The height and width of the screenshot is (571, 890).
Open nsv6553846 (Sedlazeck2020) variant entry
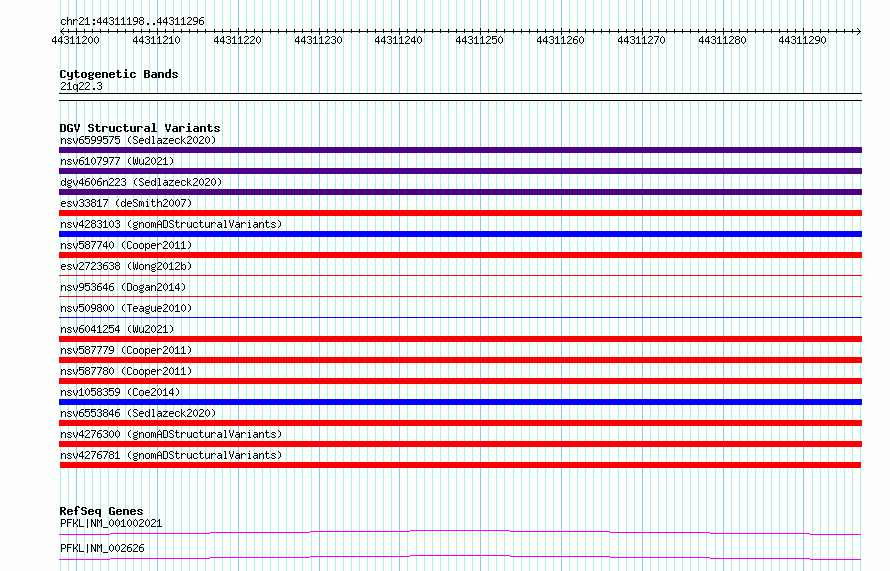pyautogui.click(x=138, y=413)
